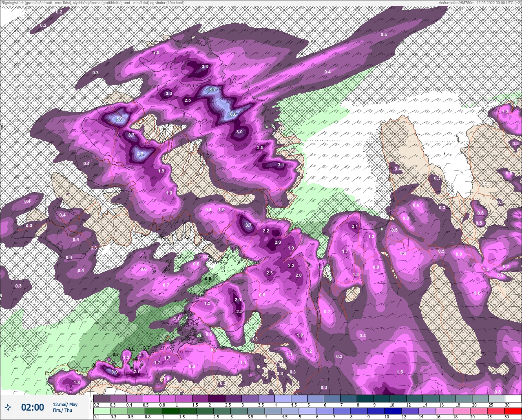The image size is (522, 420).
Task: Click the 6.7 precipitation value on map
Action: coord(212,90)
